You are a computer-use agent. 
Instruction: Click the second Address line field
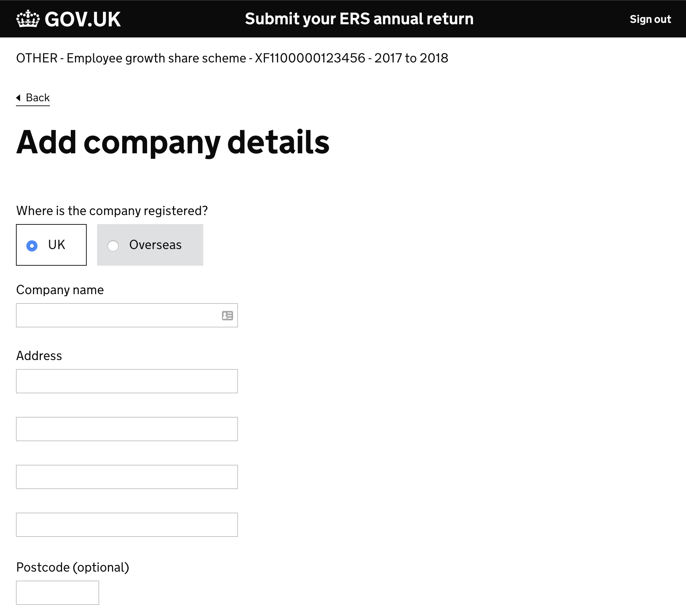(127, 429)
